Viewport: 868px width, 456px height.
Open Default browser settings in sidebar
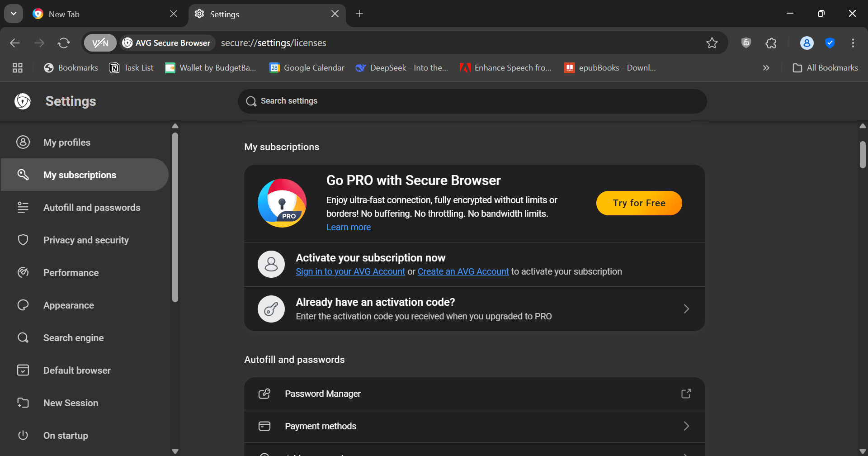[85, 370]
